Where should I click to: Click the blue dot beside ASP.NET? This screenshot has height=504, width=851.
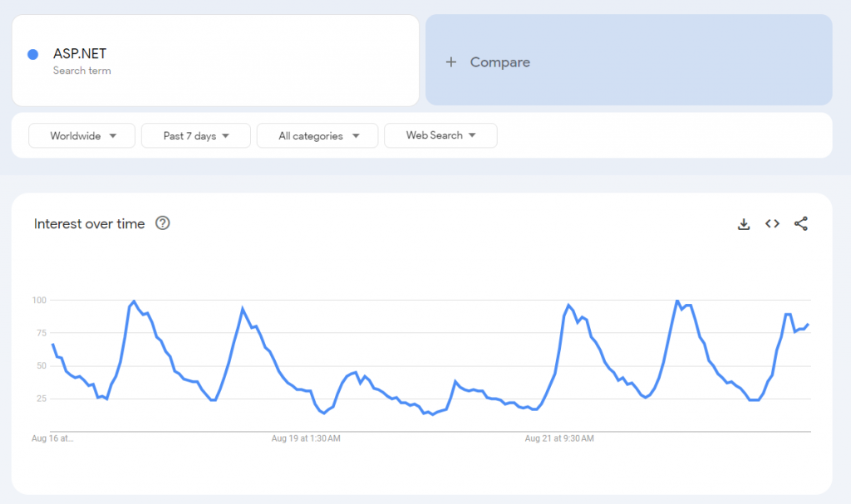(33, 55)
